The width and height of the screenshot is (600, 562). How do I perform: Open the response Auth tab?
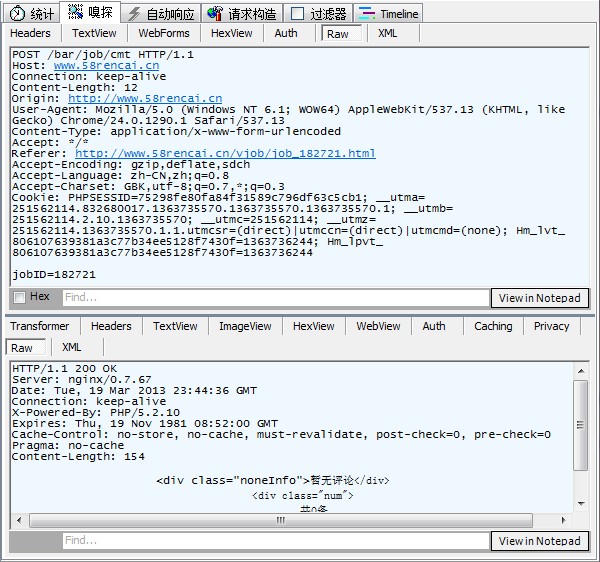pyautogui.click(x=434, y=326)
